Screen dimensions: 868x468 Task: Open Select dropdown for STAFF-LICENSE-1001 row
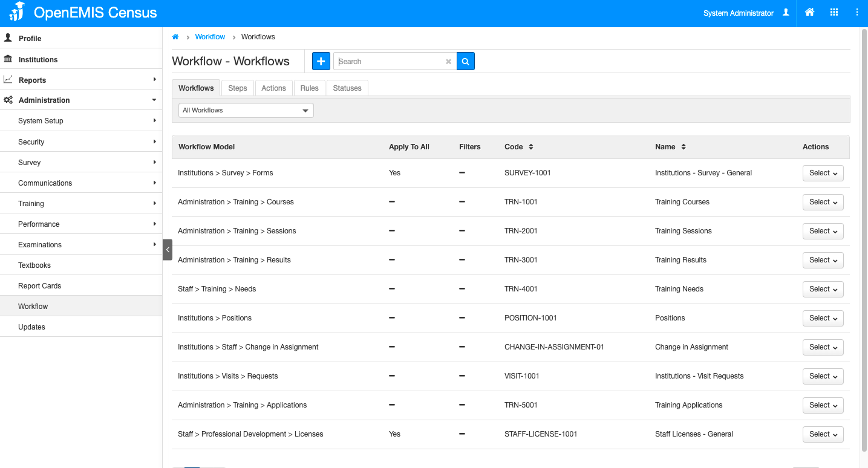point(823,434)
